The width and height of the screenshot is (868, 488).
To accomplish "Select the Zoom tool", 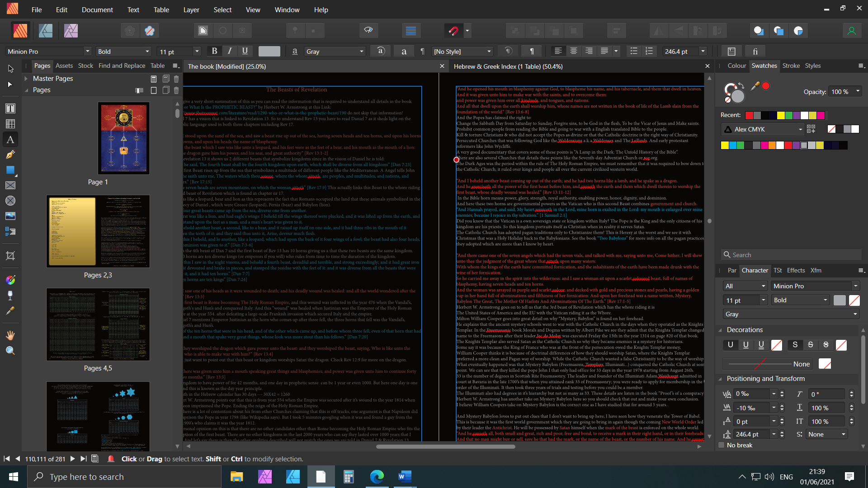I will (10, 351).
